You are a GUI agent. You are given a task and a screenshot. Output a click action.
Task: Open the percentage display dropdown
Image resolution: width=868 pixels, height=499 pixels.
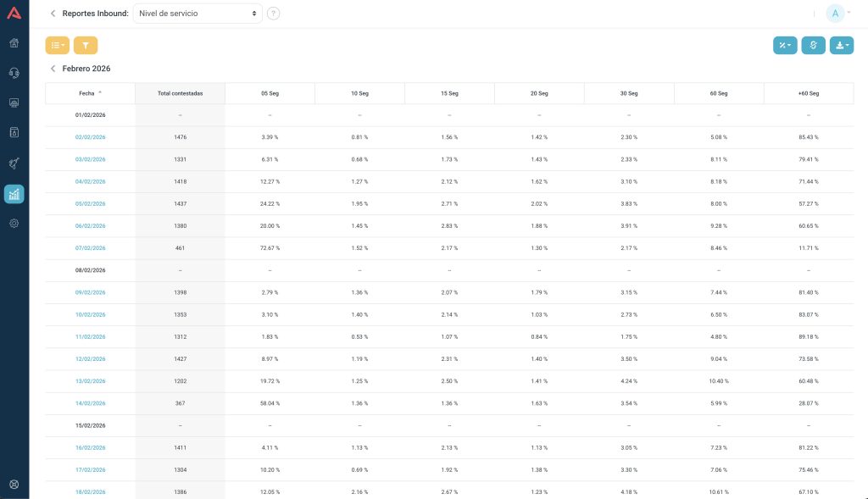[x=785, y=46]
